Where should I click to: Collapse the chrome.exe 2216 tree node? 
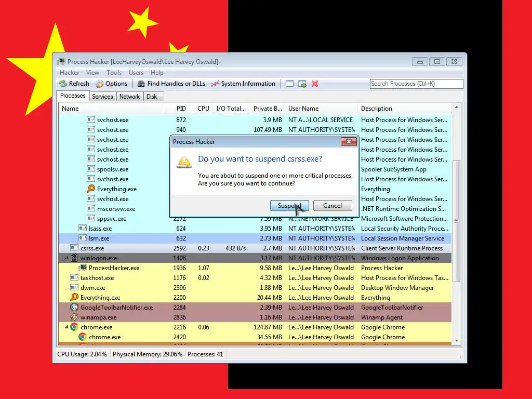pos(66,327)
